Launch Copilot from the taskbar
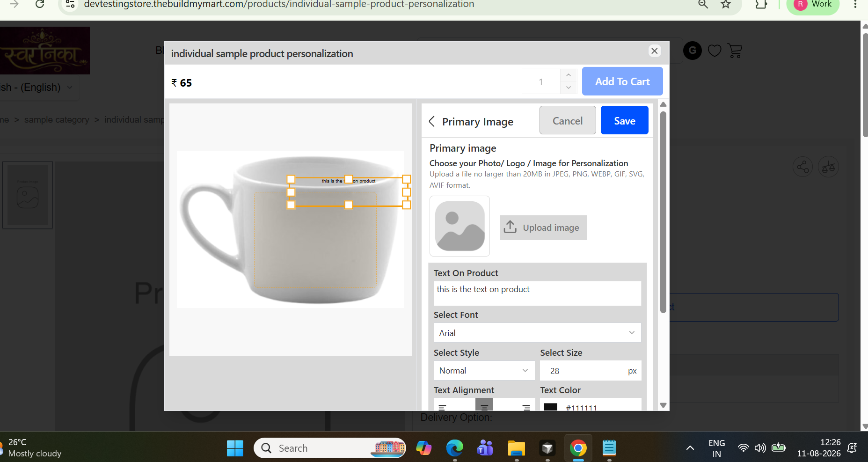Viewport: 868px width, 462px height. click(x=424, y=448)
